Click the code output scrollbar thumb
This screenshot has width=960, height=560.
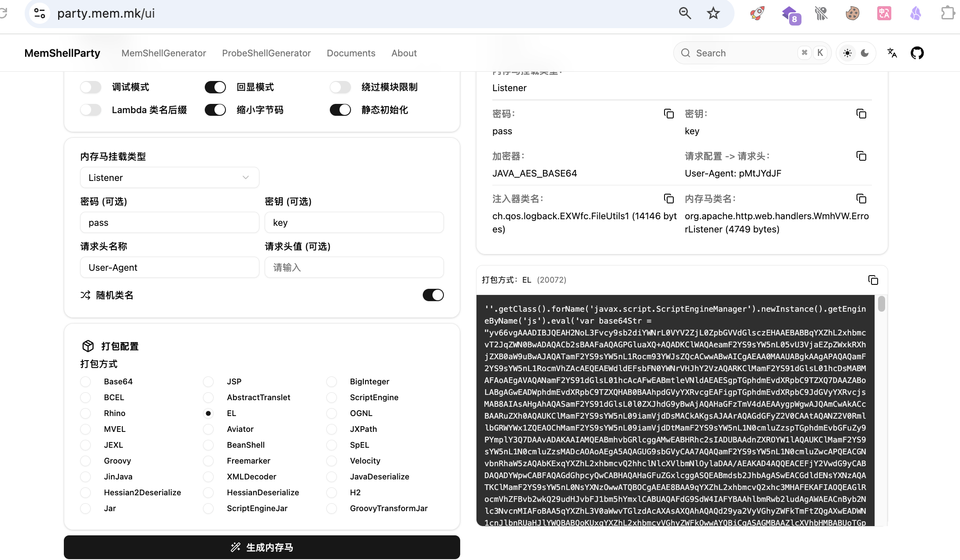point(881,304)
